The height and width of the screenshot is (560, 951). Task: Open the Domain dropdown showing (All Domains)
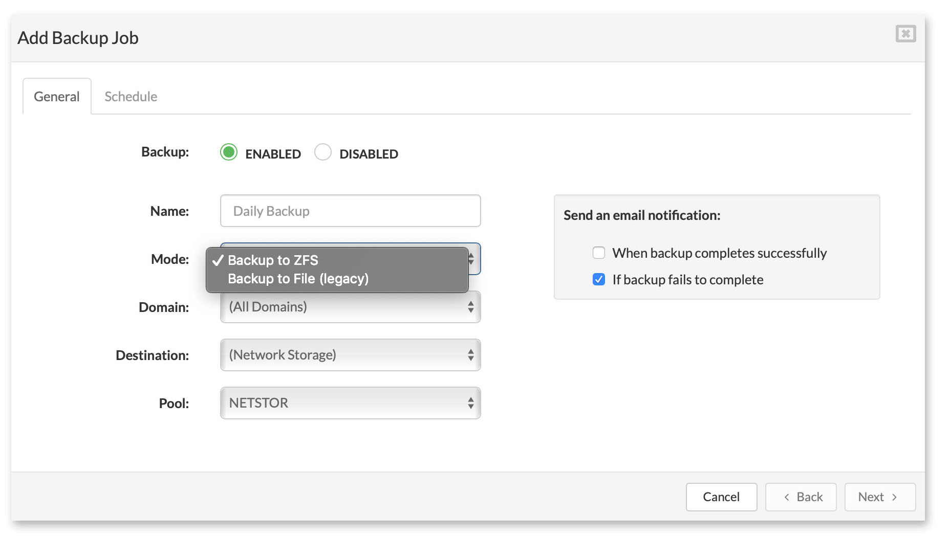coord(350,307)
